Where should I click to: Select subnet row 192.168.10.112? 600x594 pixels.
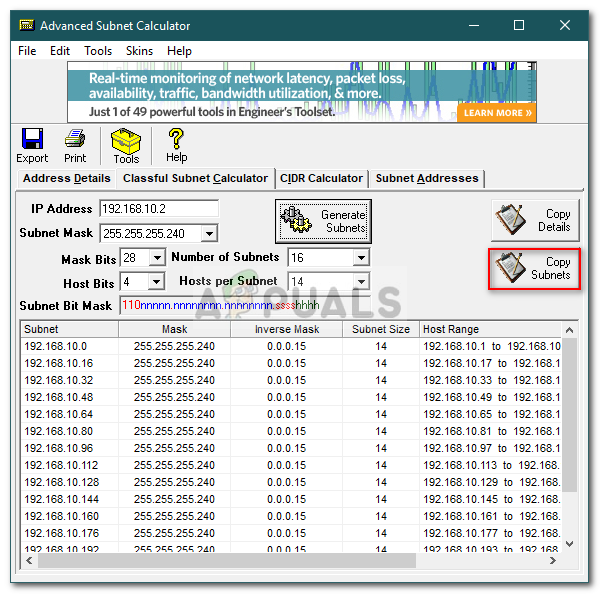click(x=291, y=465)
